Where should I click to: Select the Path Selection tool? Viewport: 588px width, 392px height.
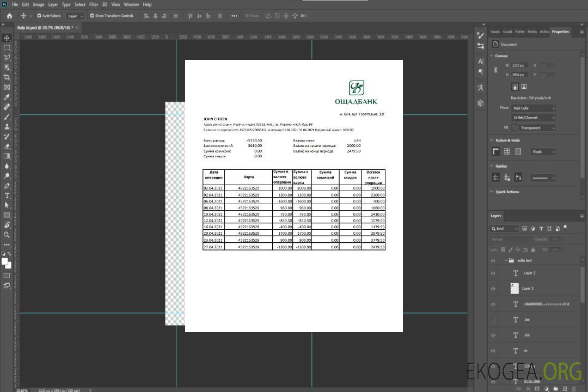pos(7,205)
